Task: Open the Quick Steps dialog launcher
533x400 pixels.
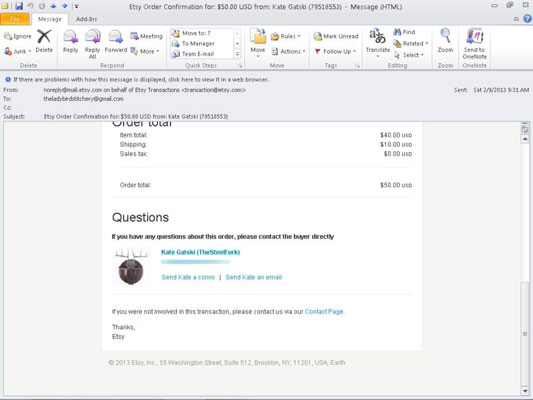Action: [x=240, y=66]
